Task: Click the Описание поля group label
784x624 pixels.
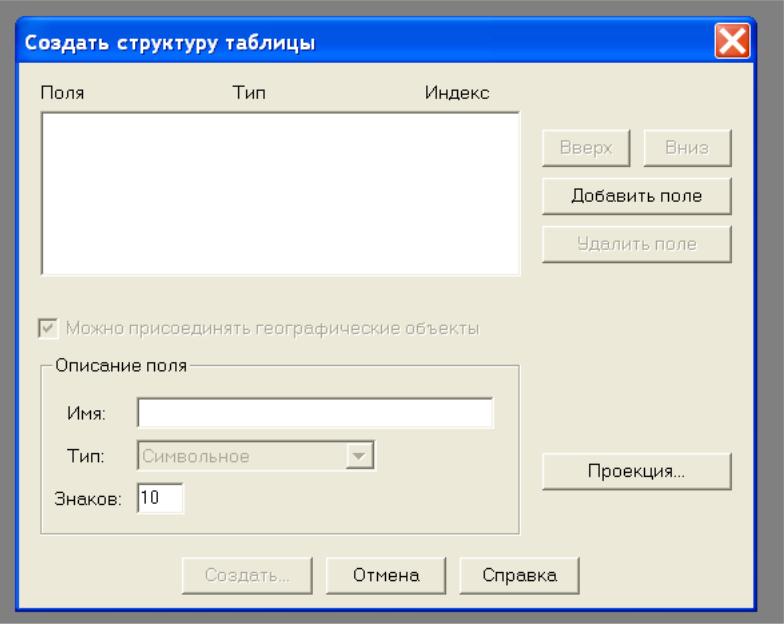Action: pos(121,366)
